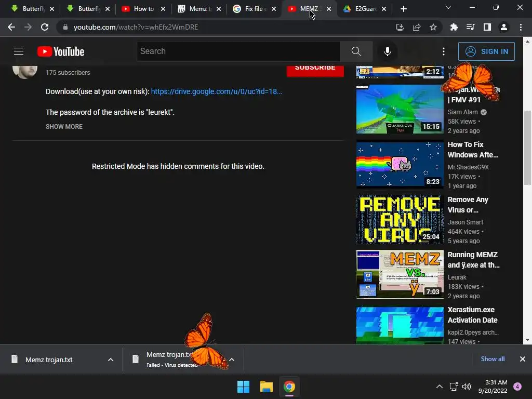Toggle the Chrome side panel
Image resolution: width=532 pixels, height=399 pixels.
click(x=487, y=27)
